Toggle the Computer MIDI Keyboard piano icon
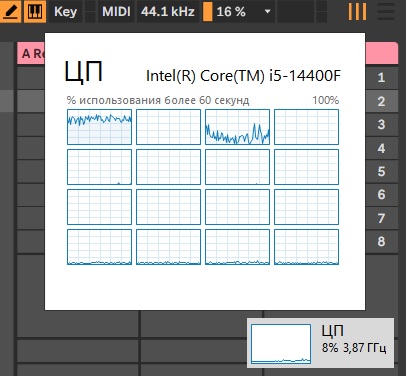 click(x=35, y=11)
